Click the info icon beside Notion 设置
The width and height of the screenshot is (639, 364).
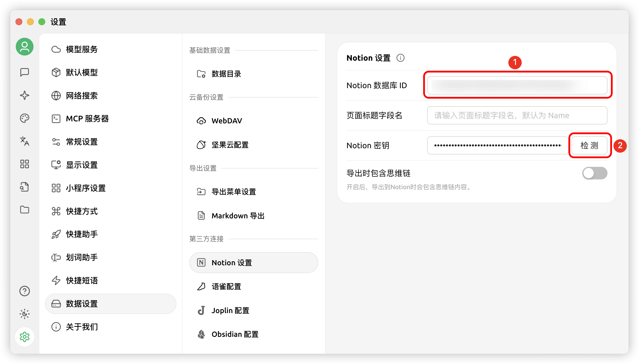pyautogui.click(x=400, y=58)
